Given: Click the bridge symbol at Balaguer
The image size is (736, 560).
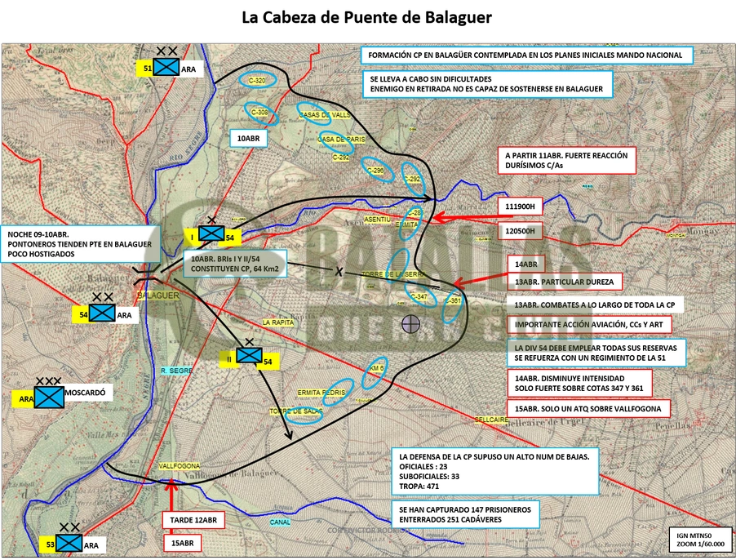Looking at the screenshot, I should point(147,275).
